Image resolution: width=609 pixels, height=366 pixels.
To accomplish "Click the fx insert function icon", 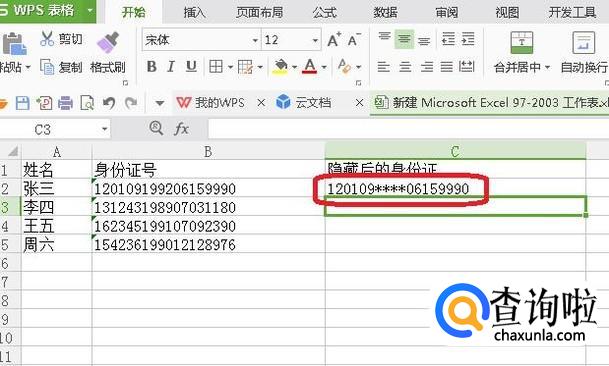I will point(181,128).
